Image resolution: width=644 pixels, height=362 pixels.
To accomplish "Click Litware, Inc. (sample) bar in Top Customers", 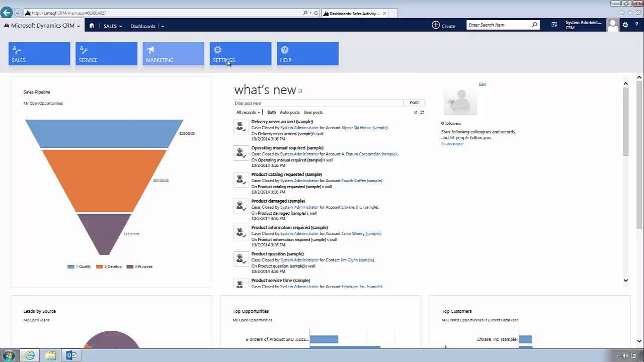I will point(525,339).
